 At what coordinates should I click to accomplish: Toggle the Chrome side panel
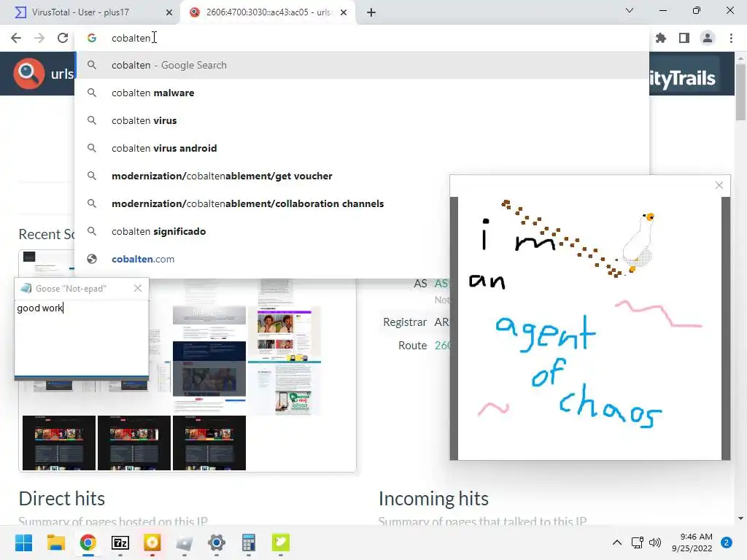684,38
